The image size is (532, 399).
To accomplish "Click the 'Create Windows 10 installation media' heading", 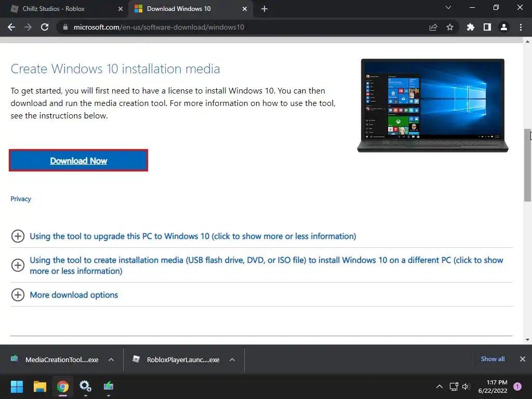I will pyautogui.click(x=115, y=69).
